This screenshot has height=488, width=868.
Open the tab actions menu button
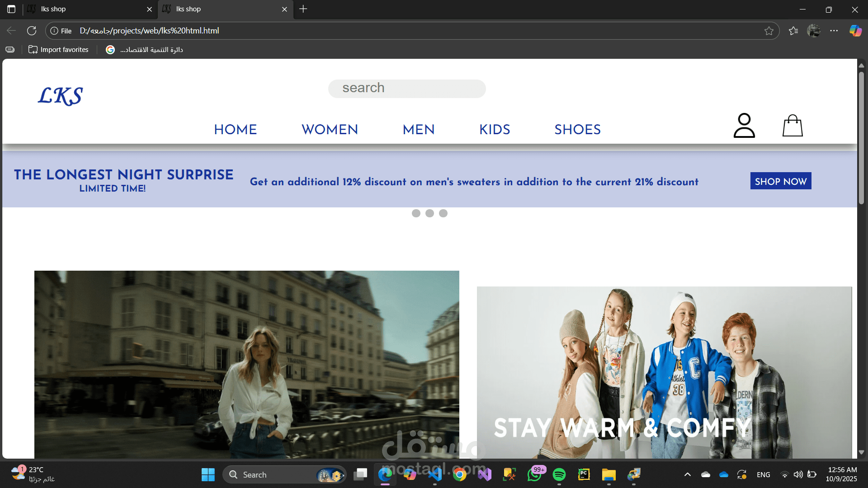click(11, 9)
